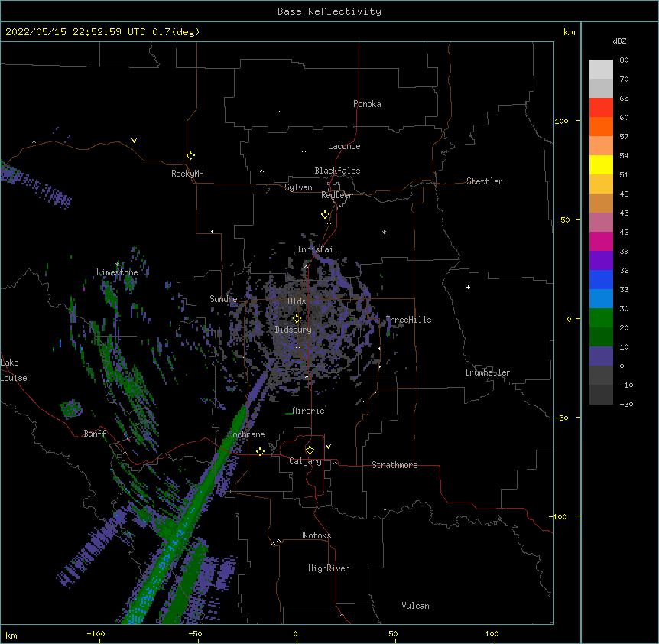Select the lightest gray 80 dBZ legend swatch
This screenshot has height=644, width=659.
tap(601, 69)
